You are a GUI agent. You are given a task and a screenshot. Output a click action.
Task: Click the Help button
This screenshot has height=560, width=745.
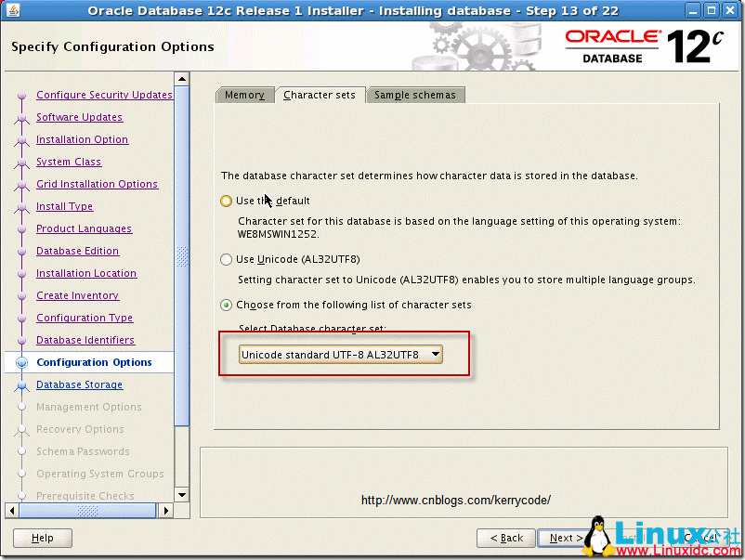[x=43, y=538]
